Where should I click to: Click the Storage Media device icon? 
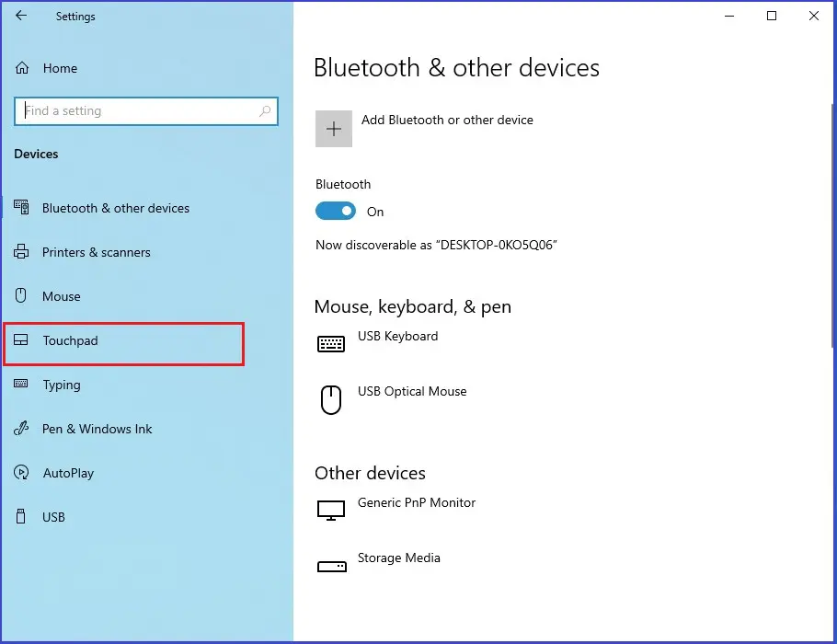pos(331,566)
